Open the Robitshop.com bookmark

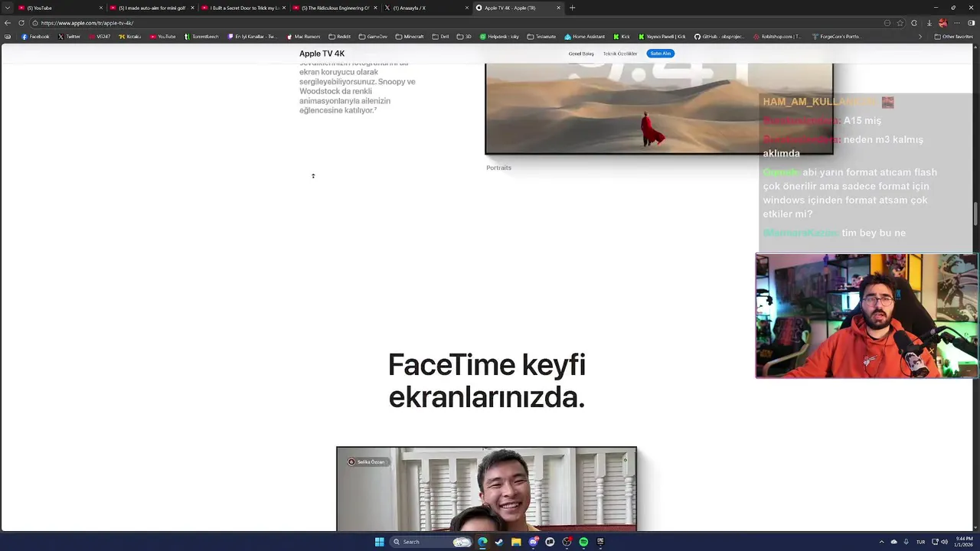tap(776, 37)
